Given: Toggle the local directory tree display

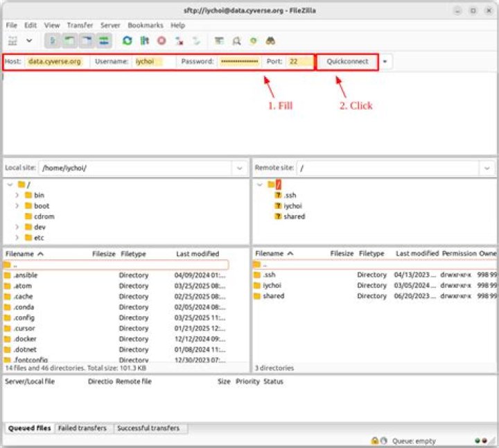Looking at the screenshot, I should pyautogui.click(x=69, y=41).
